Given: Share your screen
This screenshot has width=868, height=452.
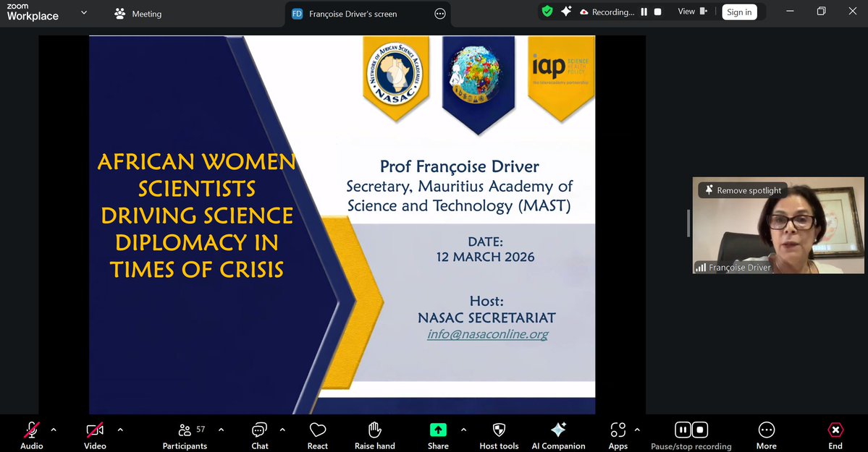Looking at the screenshot, I should (437, 432).
